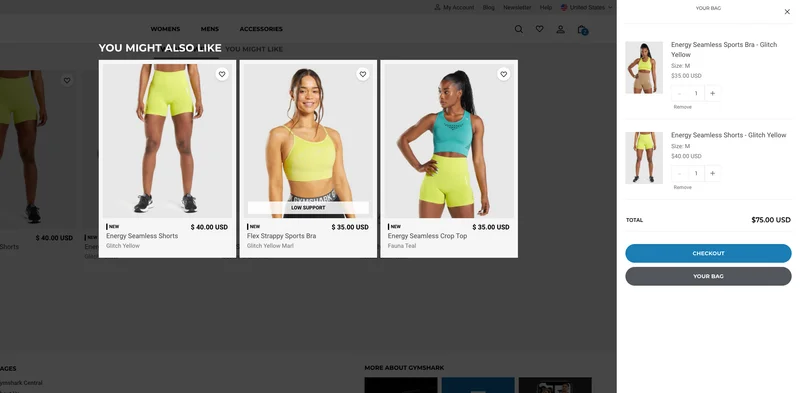
Task: Click Energy Seamless Shorts name in recommendation card
Action: [x=142, y=236]
